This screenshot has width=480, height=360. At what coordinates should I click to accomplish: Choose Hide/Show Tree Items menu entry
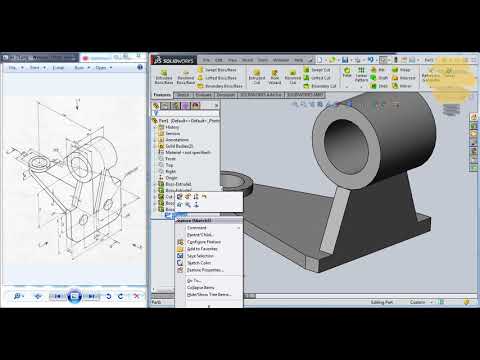pos(209,295)
